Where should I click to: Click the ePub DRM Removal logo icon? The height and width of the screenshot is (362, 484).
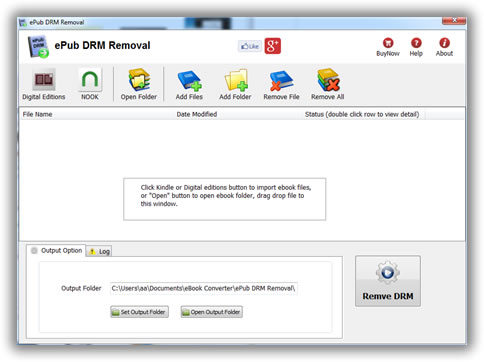[38, 47]
